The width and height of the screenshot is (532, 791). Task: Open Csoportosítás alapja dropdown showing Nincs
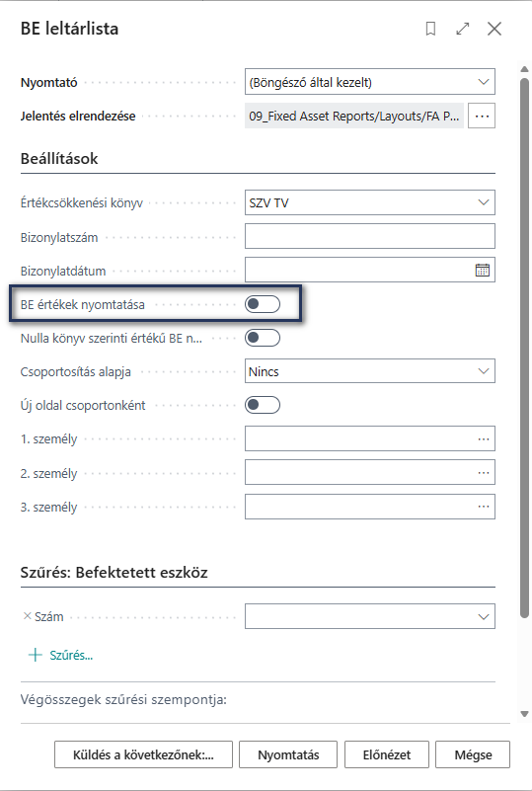[x=369, y=371]
